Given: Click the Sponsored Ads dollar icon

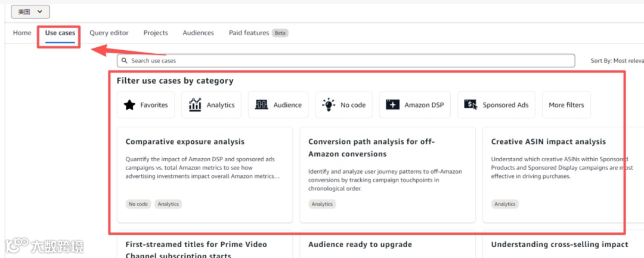Looking at the screenshot, I should (470, 105).
